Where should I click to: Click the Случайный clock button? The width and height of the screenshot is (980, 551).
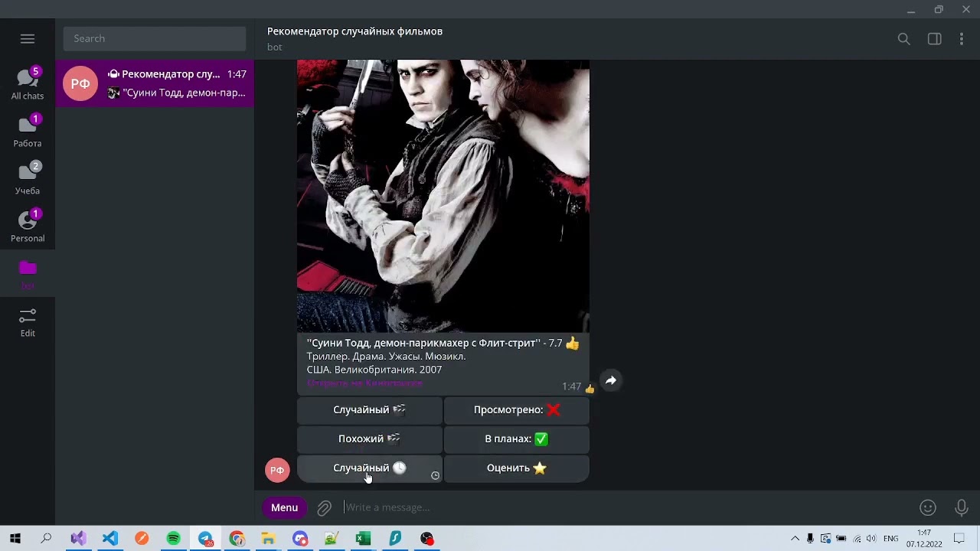click(x=370, y=468)
